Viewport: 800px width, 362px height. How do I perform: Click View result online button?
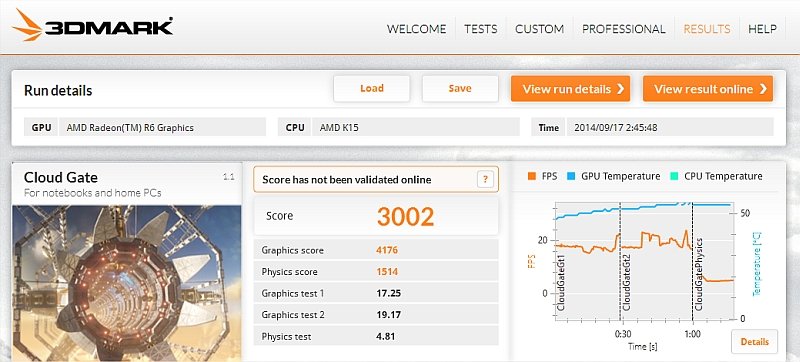point(708,89)
